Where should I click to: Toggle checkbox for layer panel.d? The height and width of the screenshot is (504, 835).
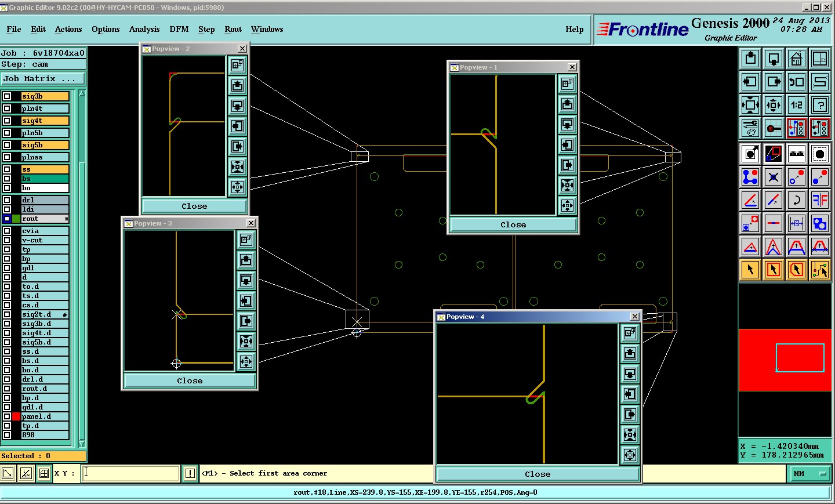tap(7, 416)
